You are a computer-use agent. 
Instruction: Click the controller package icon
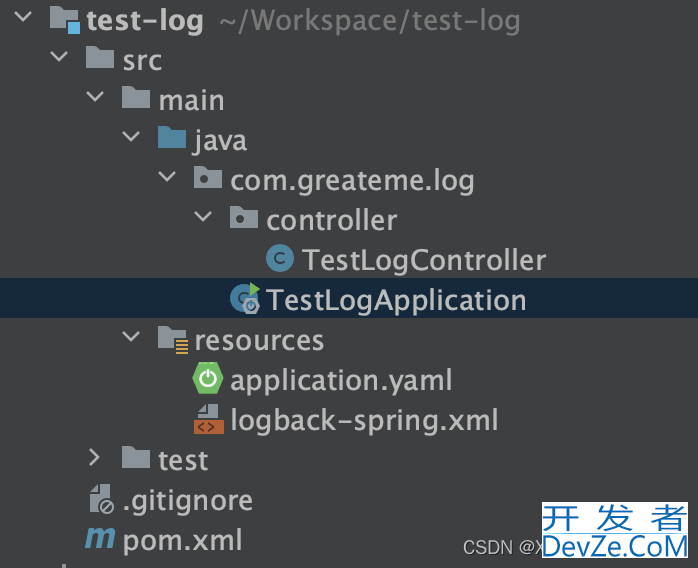[x=243, y=217]
